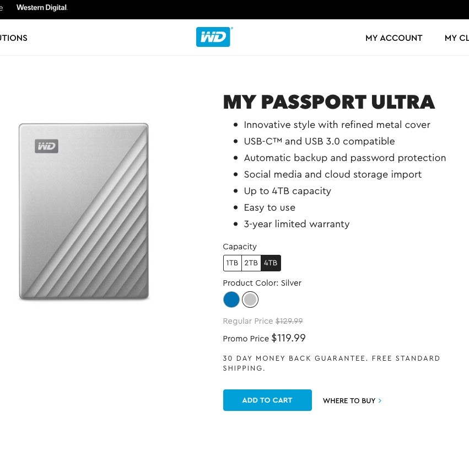The width and height of the screenshot is (469, 476).
Task: Open the cut-off Solutions menu item
Action: pos(13,38)
